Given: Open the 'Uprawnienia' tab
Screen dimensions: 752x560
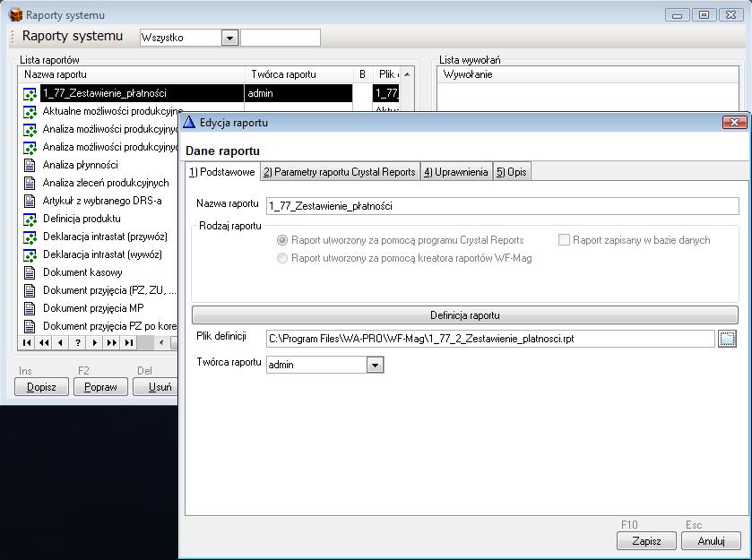Looking at the screenshot, I should 456,172.
